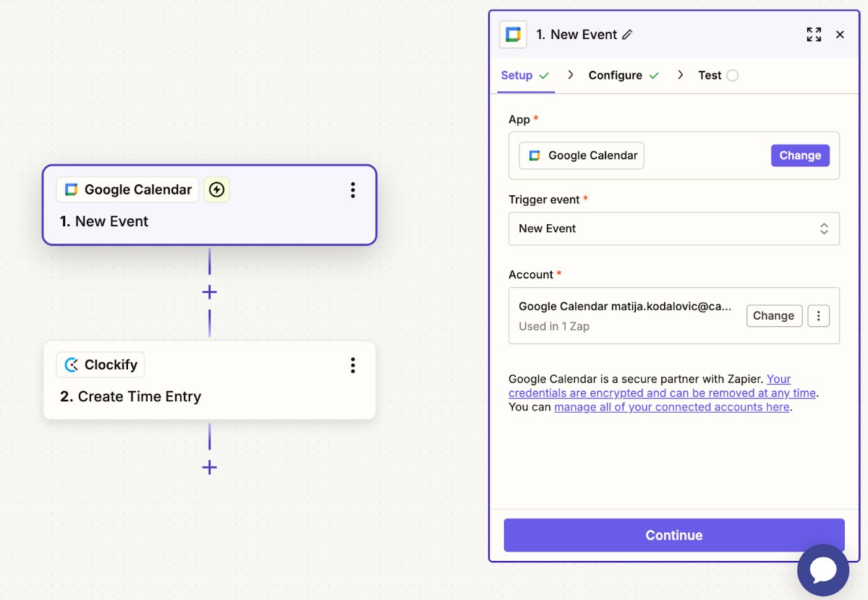Click chevron between Configure and Test
Image resolution: width=868 pixels, height=600 pixels.
pyautogui.click(x=680, y=74)
